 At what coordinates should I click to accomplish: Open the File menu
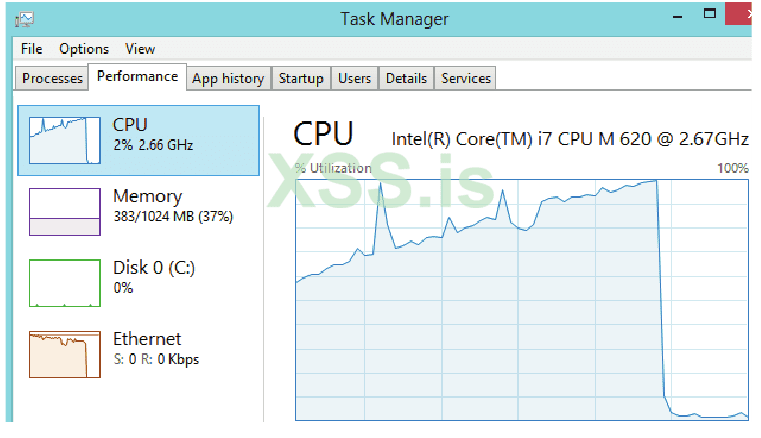31,49
